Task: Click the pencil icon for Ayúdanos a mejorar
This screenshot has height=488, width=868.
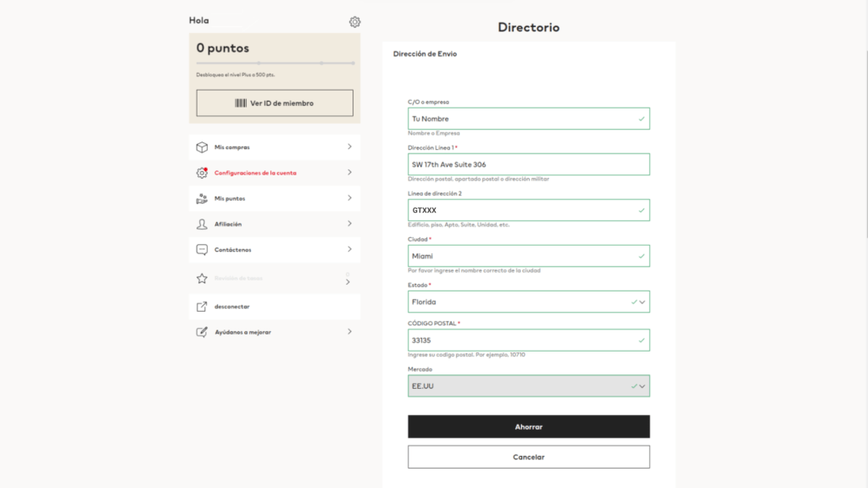Action: [x=202, y=332]
